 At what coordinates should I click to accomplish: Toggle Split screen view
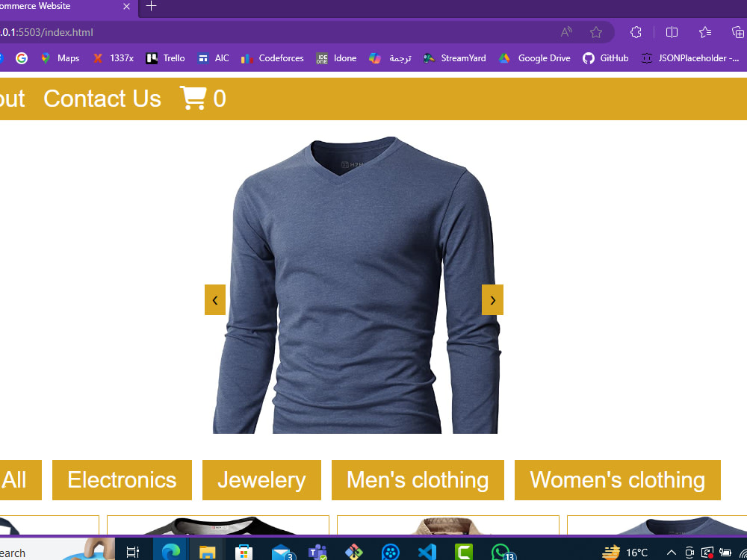tap(672, 32)
